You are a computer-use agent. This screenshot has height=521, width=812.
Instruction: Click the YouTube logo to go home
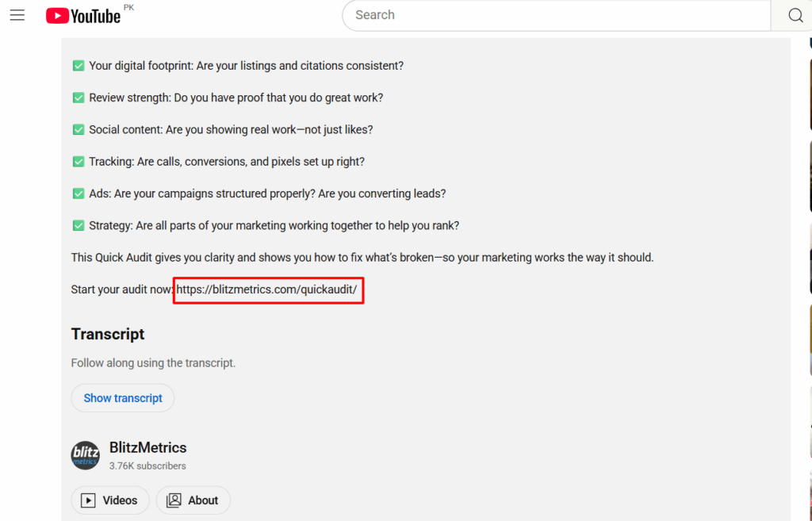[x=83, y=16]
